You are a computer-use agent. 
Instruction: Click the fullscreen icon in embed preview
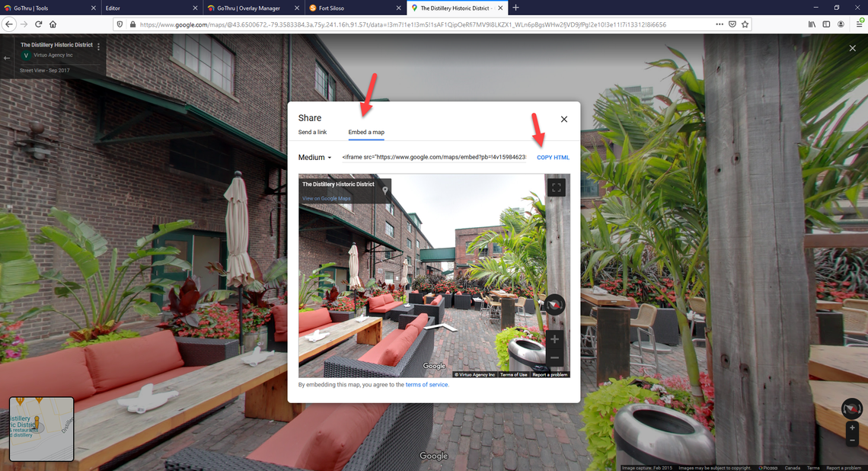point(557,186)
